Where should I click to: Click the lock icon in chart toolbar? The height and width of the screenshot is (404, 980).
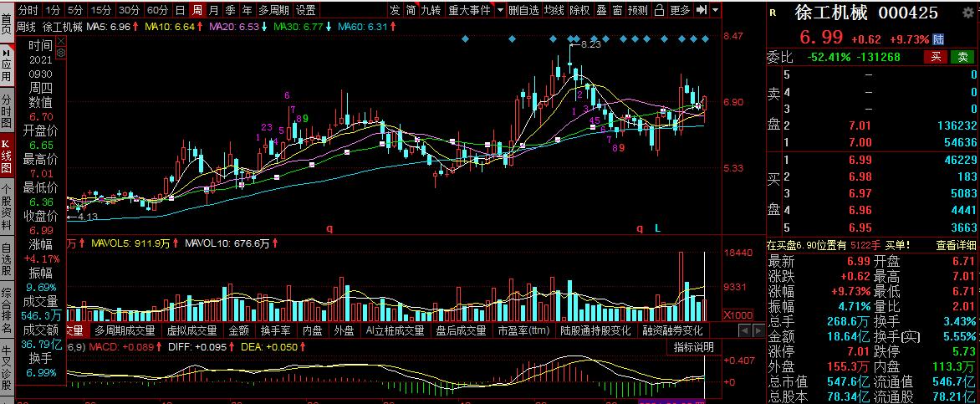coord(659,10)
